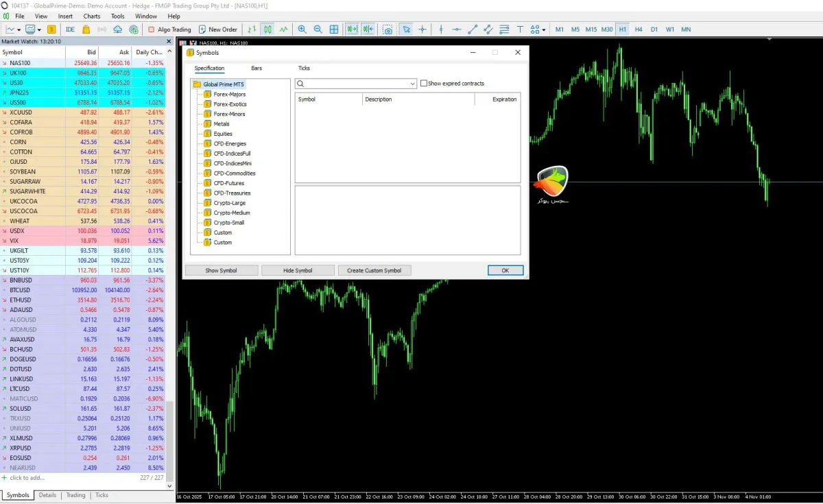
Task: Select the equidistant channel tool
Action: tap(488, 29)
